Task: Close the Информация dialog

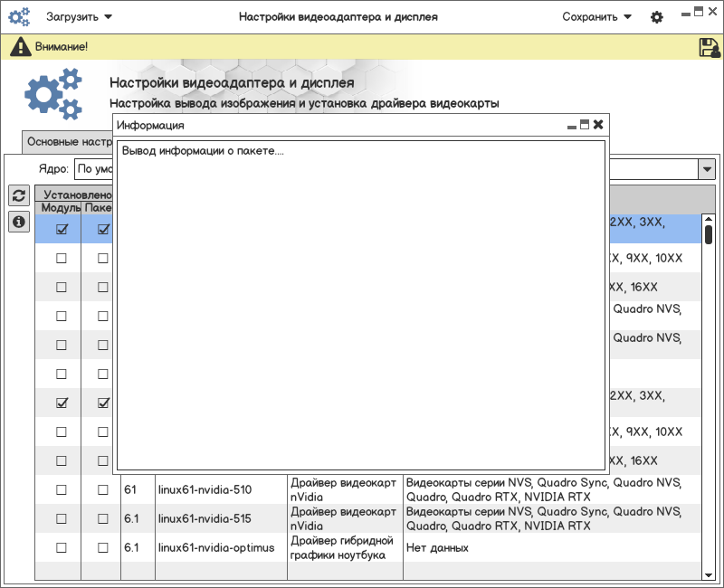Action: (x=598, y=125)
